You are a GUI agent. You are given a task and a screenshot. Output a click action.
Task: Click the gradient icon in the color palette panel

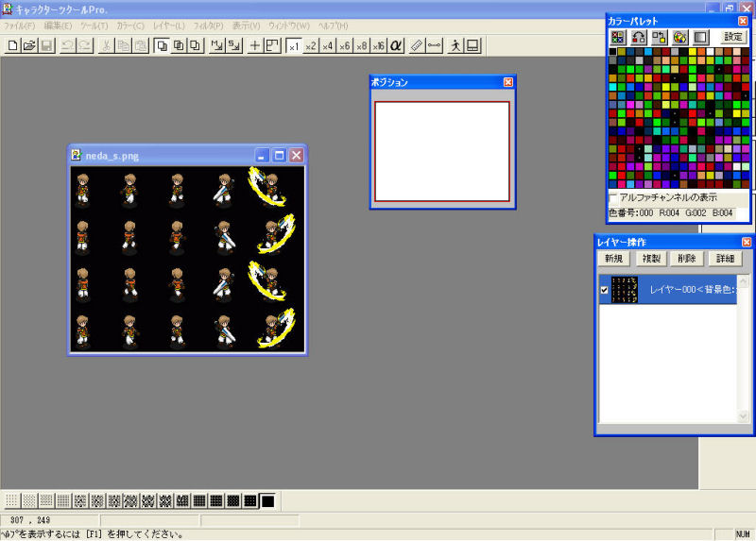click(700, 37)
